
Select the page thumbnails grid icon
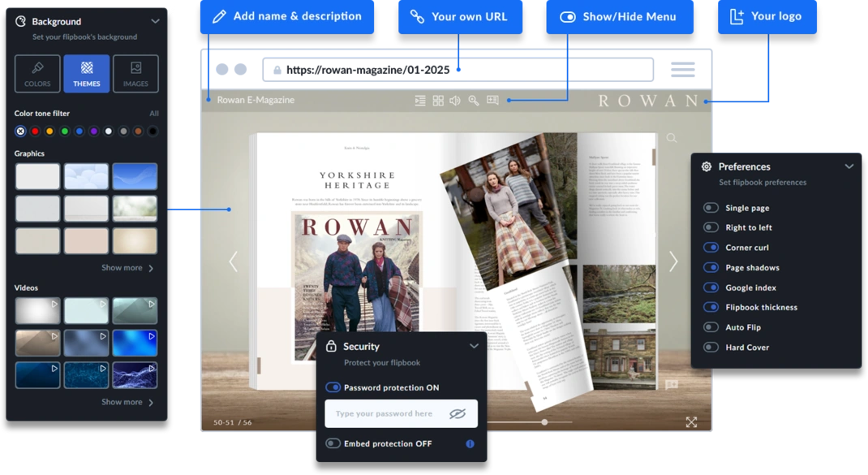click(x=438, y=100)
